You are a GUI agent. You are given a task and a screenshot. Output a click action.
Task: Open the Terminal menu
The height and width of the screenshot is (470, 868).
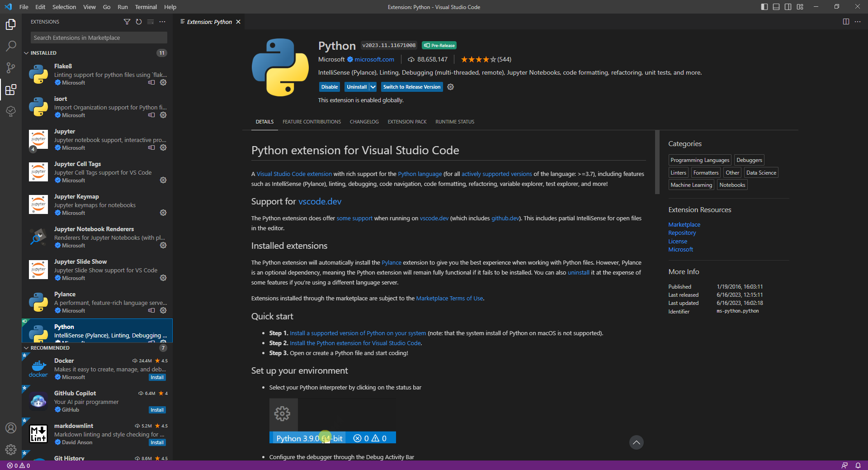pos(146,7)
